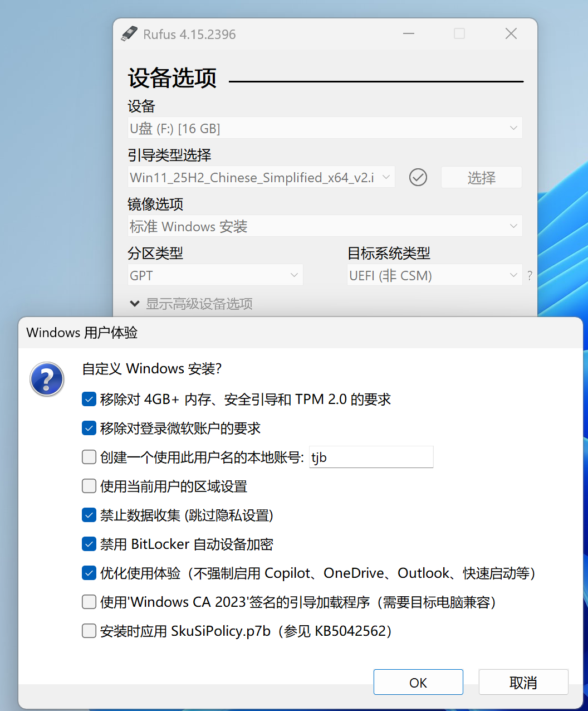The height and width of the screenshot is (711, 588).
Task: Maximize the Rufus window
Action: 459,34
